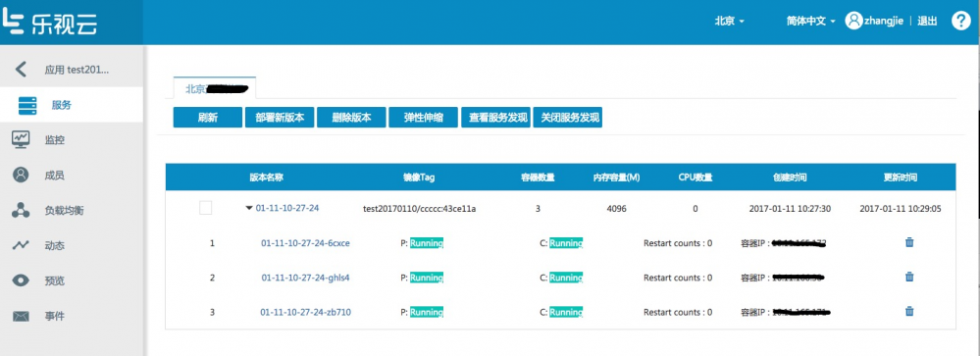
Task: Click the 版本名称 column header
Action: point(266,178)
